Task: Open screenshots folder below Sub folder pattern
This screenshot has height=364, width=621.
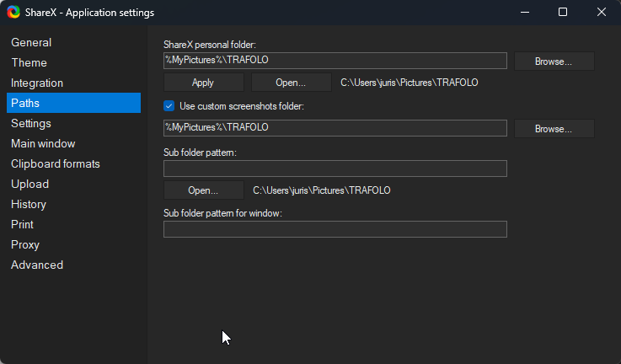Action: pyautogui.click(x=204, y=190)
